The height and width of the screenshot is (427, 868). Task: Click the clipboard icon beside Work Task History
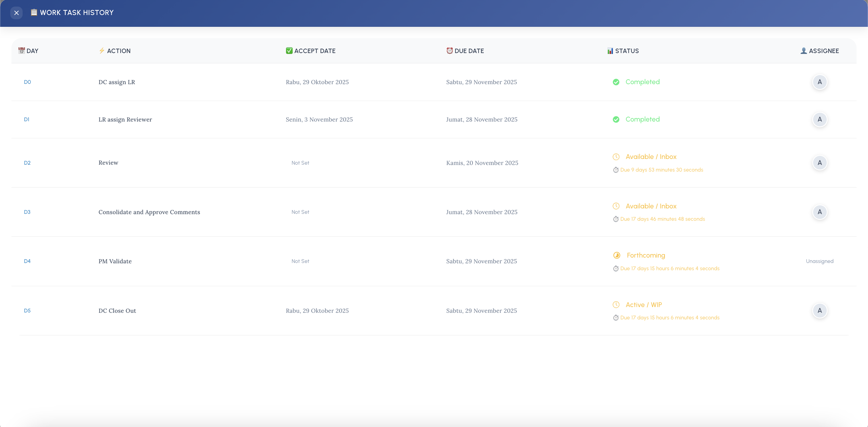click(34, 13)
